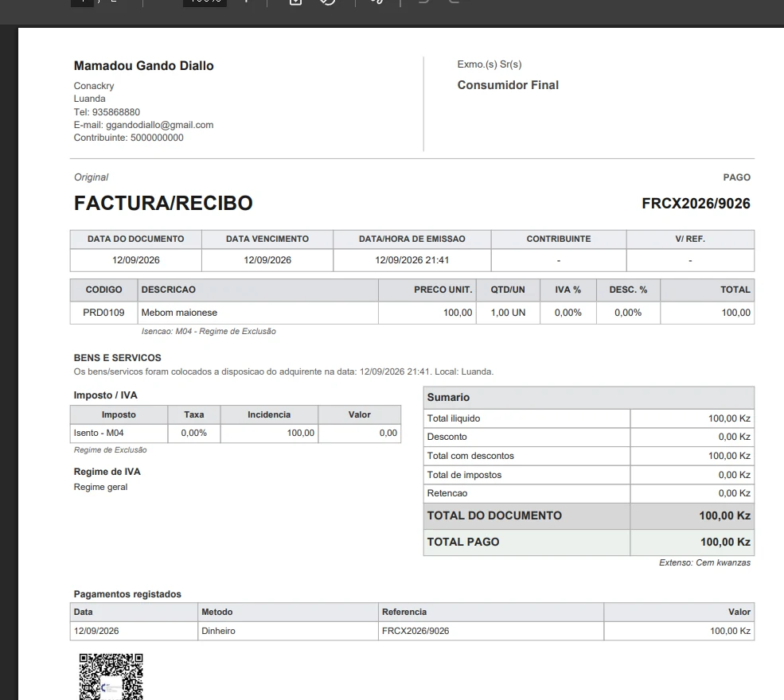Screen dimensions: 784x700
Task: Select the emission timestamp 12/09/2026 21:41 cell
Action: point(412,260)
